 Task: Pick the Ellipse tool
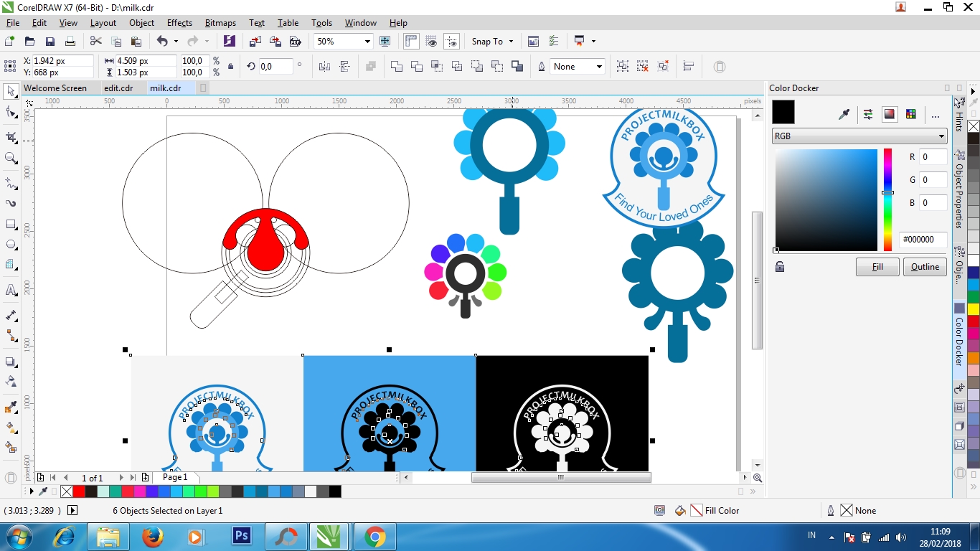tap(11, 245)
